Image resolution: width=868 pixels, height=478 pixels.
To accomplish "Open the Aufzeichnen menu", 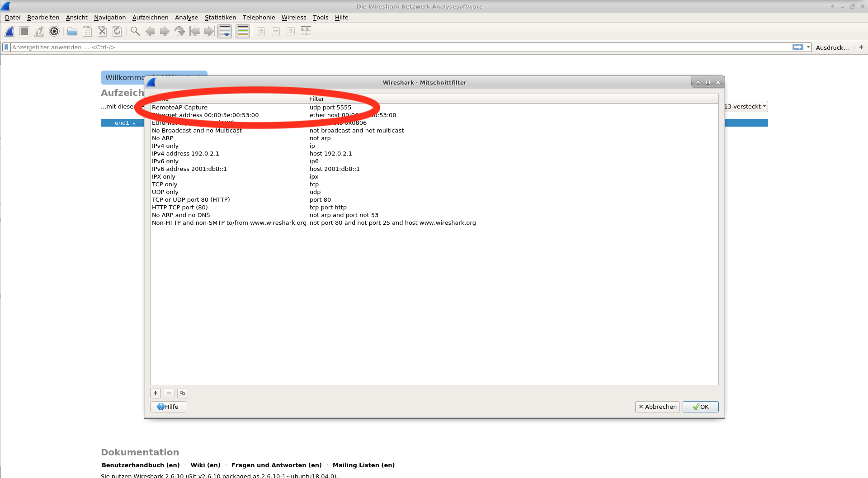I will click(150, 17).
